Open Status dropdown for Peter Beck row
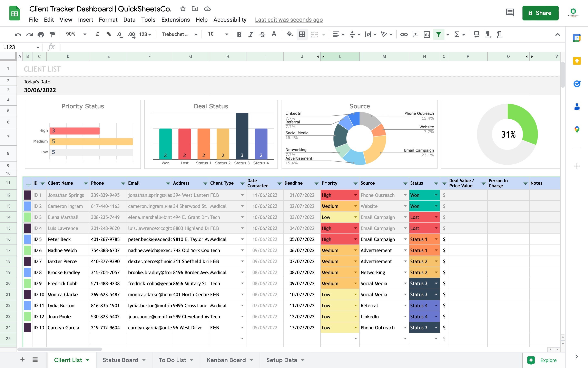Screen dimensions: 588x368 (x=436, y=239)
